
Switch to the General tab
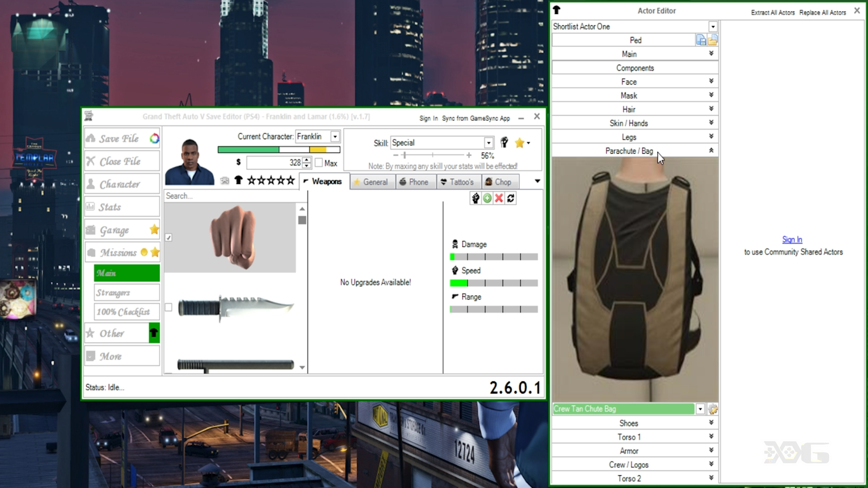pyautogui.click(x=375, y=182)
